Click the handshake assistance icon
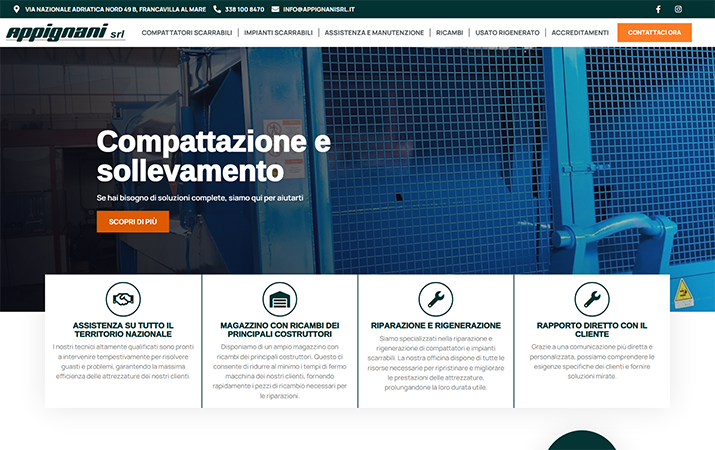 pos(123,298)
